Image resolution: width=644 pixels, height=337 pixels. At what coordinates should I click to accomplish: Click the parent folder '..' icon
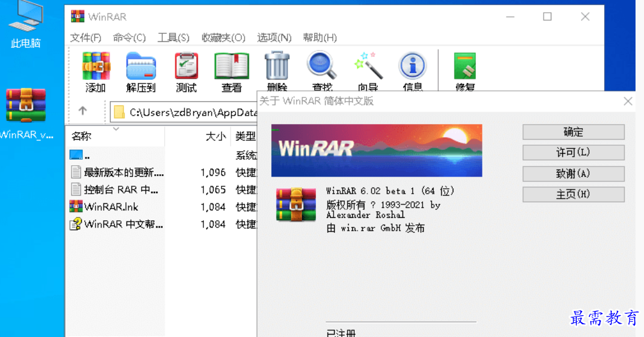coord(76,155)
